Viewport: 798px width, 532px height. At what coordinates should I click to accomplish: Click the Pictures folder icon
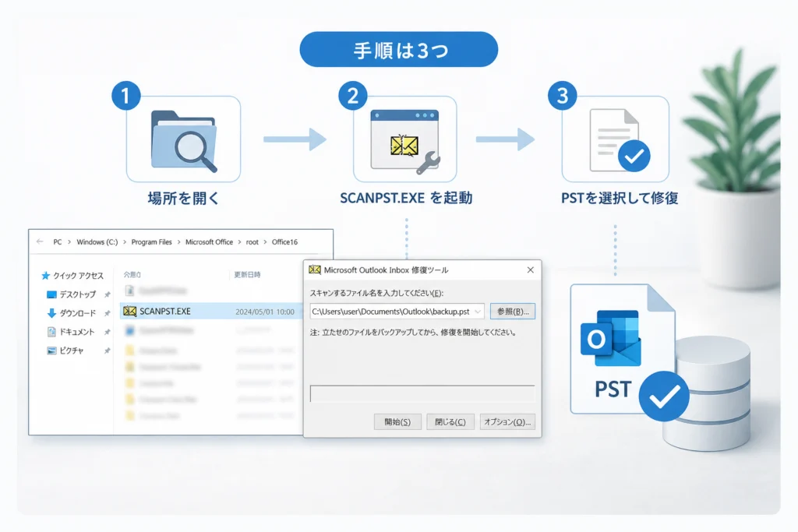click(x=51, y=351)
